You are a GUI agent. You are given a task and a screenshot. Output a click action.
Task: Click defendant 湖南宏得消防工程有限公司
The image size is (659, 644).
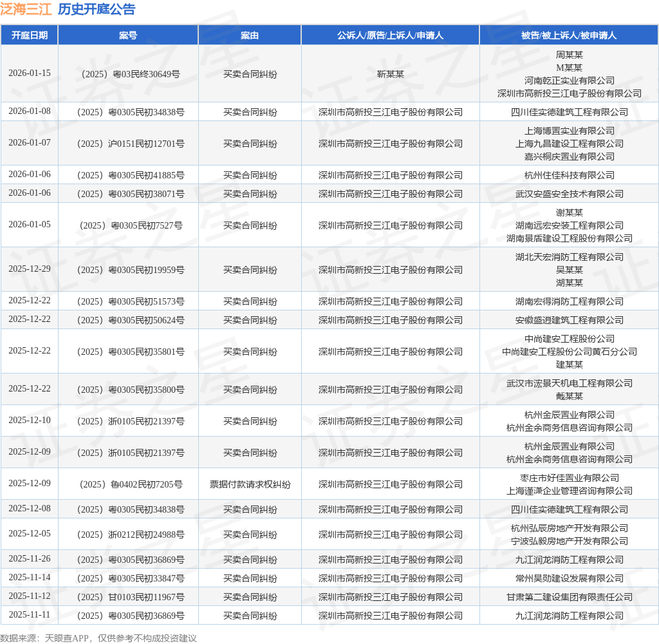[x=569, y=301]
